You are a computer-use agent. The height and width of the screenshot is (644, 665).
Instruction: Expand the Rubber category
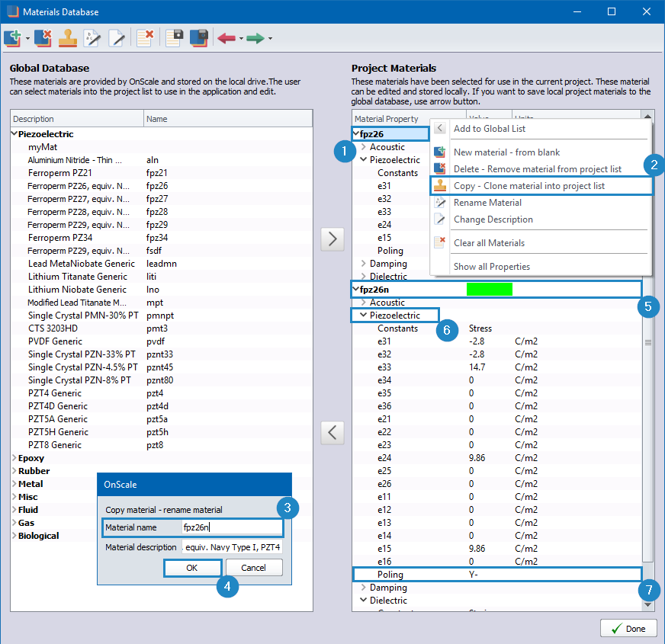click(14, 470)
